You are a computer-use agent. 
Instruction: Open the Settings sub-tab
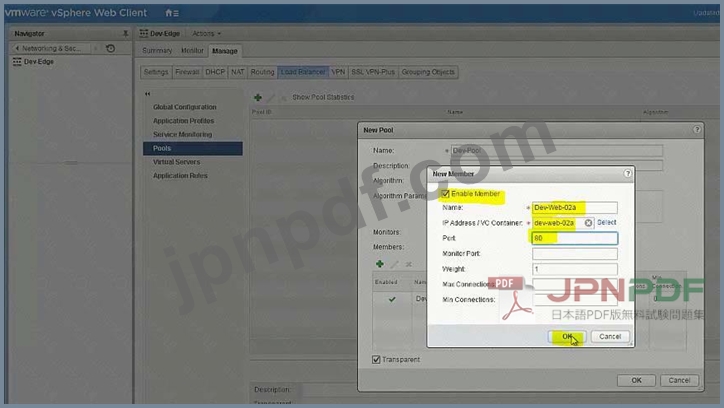[x=156, y=72]
